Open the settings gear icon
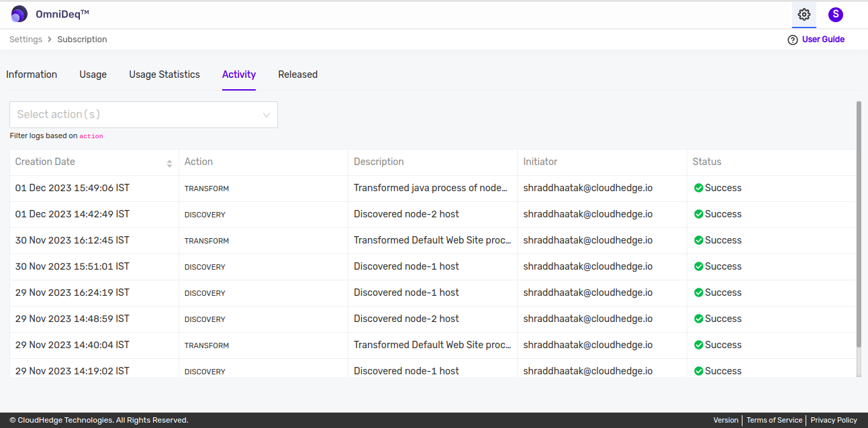The width and height of the screenshot is (868, 428). pos(804,14)
